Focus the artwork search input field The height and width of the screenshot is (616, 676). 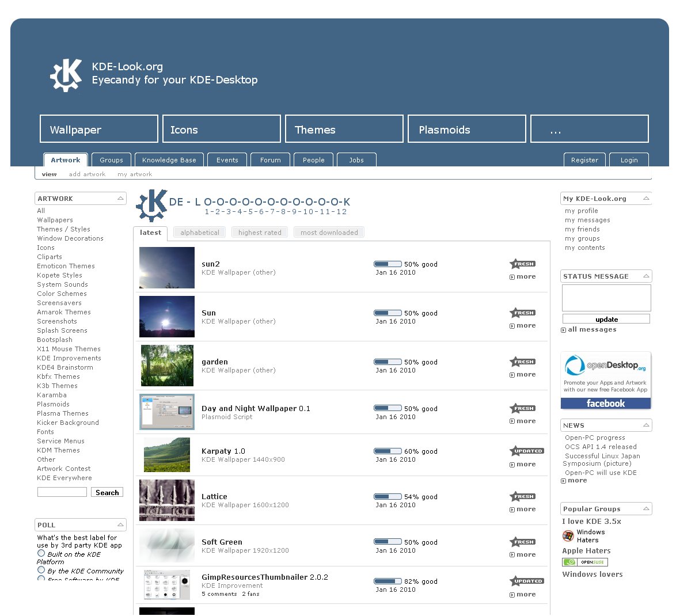click(x=62, y=492)
